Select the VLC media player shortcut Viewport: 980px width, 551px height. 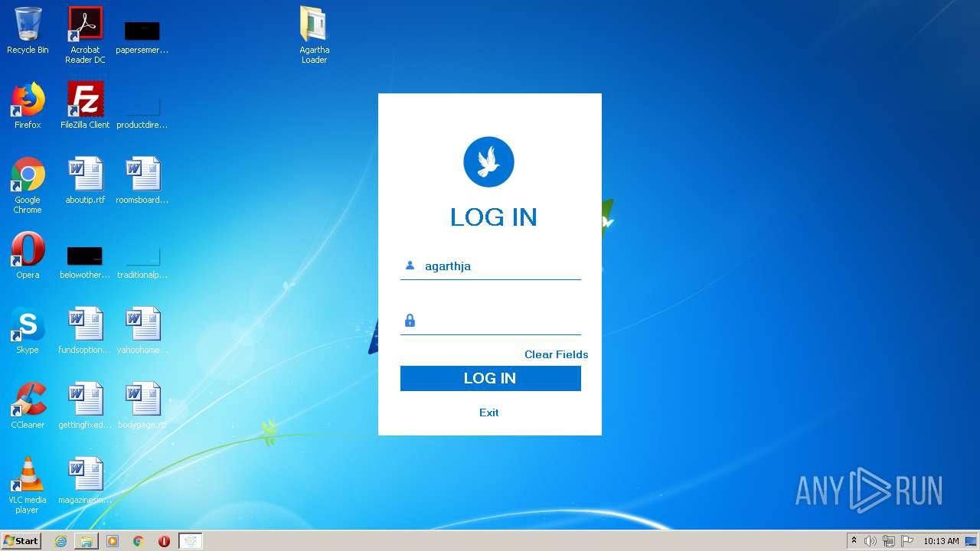coord(28,485)
